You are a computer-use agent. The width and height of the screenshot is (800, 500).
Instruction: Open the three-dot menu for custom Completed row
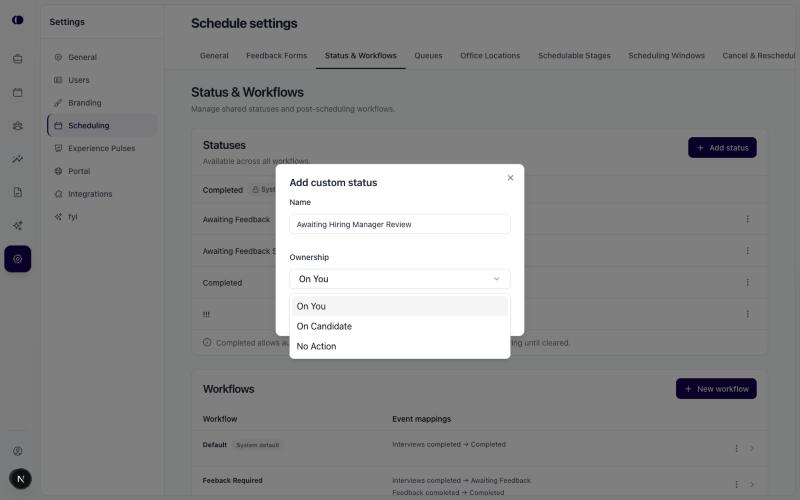(747, 282)
